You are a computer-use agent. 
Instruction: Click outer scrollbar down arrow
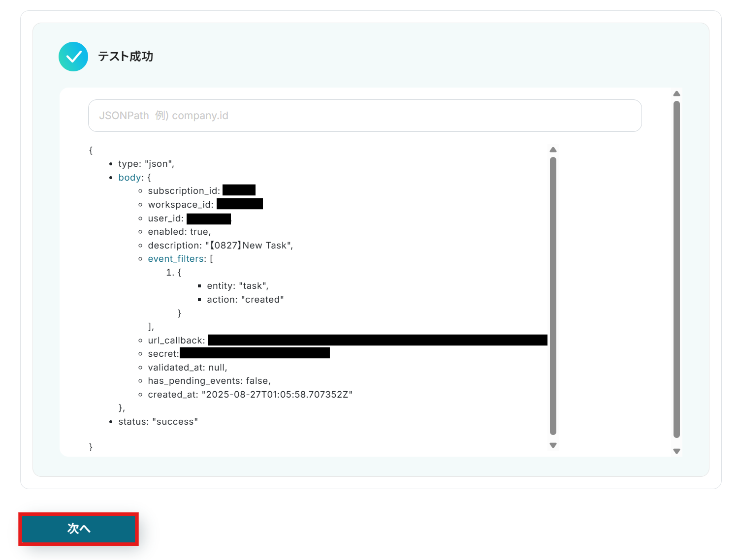[x=676, y=451]
